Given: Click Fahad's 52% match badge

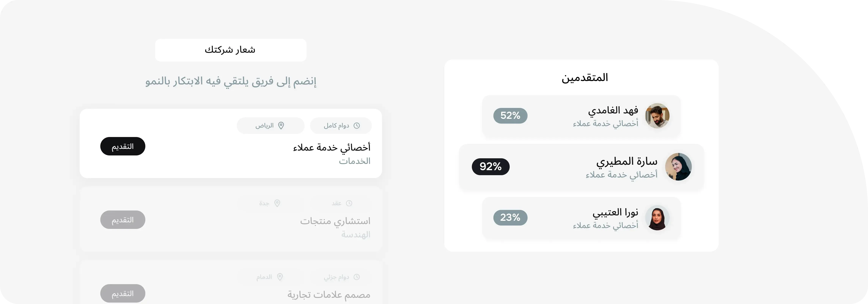Looking at the screenshot, I should [510, 116].
